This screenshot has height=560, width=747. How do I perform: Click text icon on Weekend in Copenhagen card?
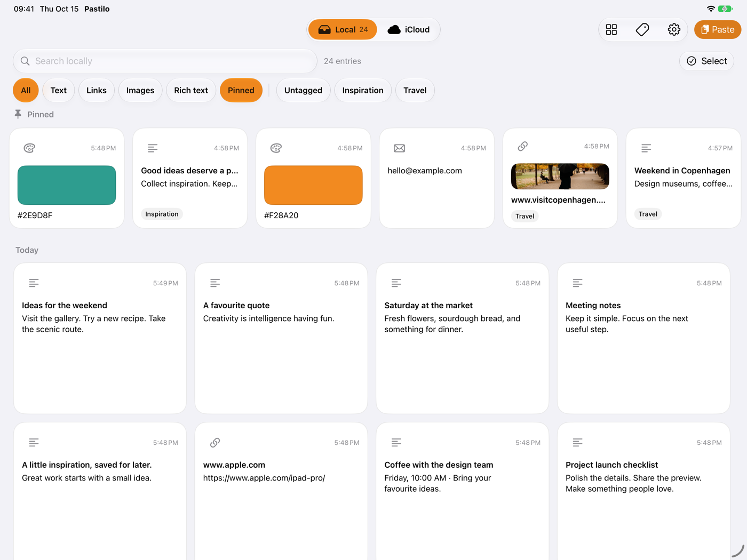tap(646, 148)
